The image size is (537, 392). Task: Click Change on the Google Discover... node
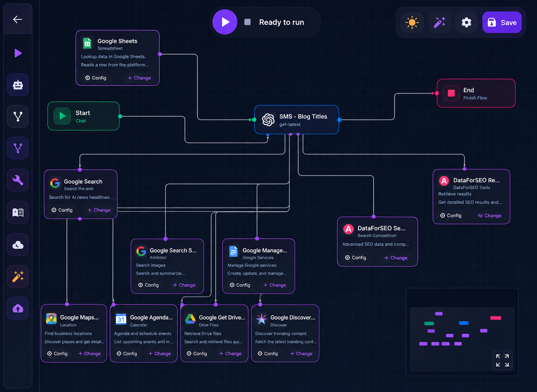point(301,354)
